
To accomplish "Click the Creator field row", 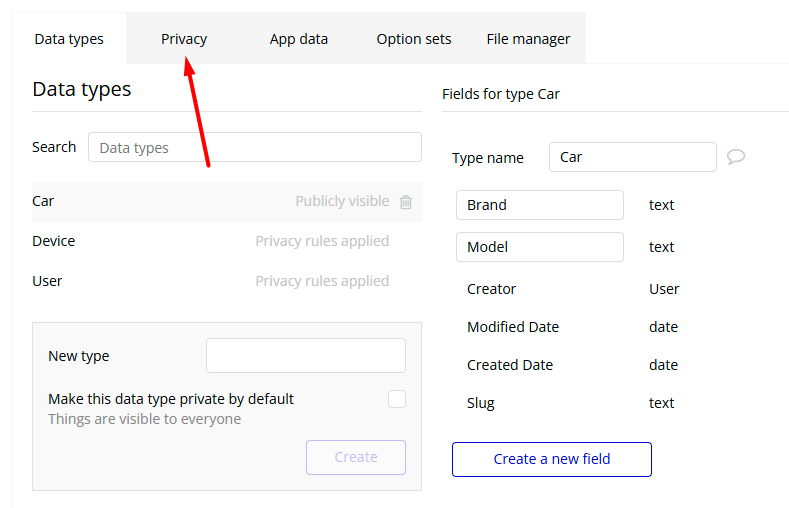I will tap(492, 289).
